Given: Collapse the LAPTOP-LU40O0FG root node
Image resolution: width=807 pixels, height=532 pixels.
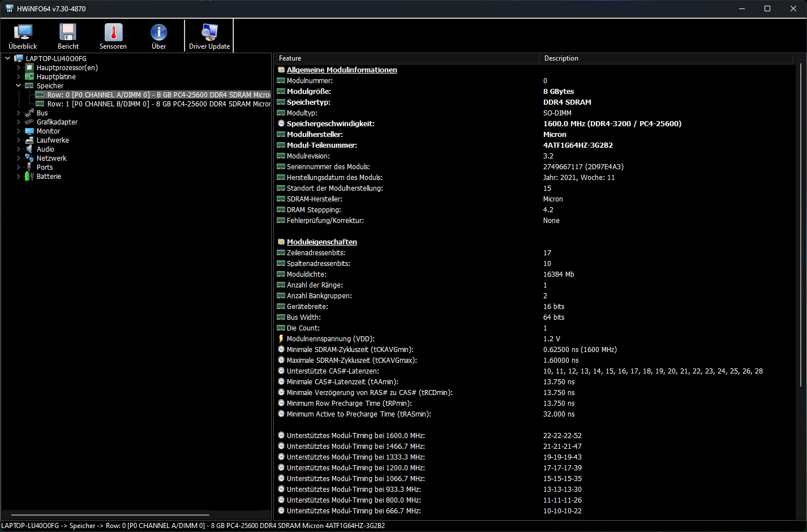Looking at the screenshot, I should pyautogui.click(x=7, y=58).
